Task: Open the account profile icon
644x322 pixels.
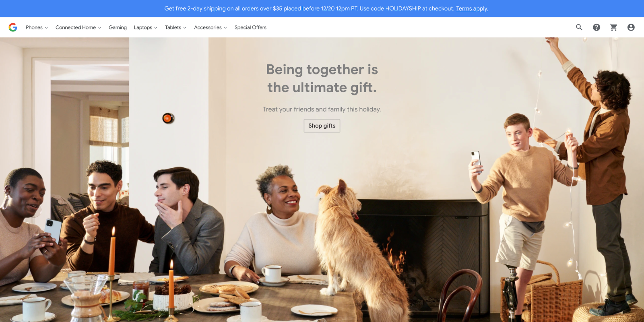Action: point(631,27)
